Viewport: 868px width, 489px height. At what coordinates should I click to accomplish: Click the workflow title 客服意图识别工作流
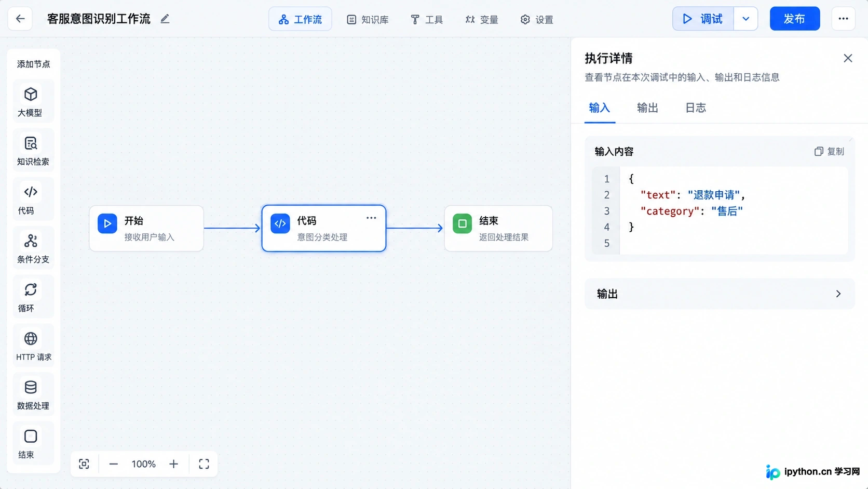[x=99, y=19]
